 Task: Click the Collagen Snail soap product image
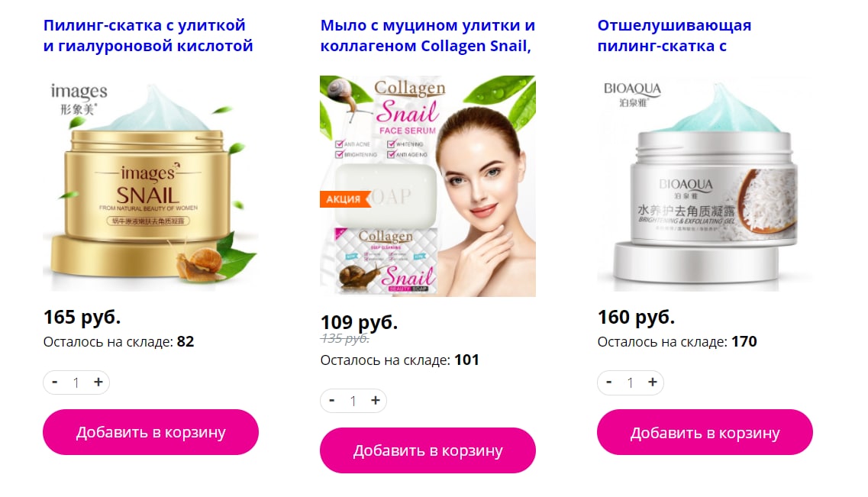(x=428, y=186)
